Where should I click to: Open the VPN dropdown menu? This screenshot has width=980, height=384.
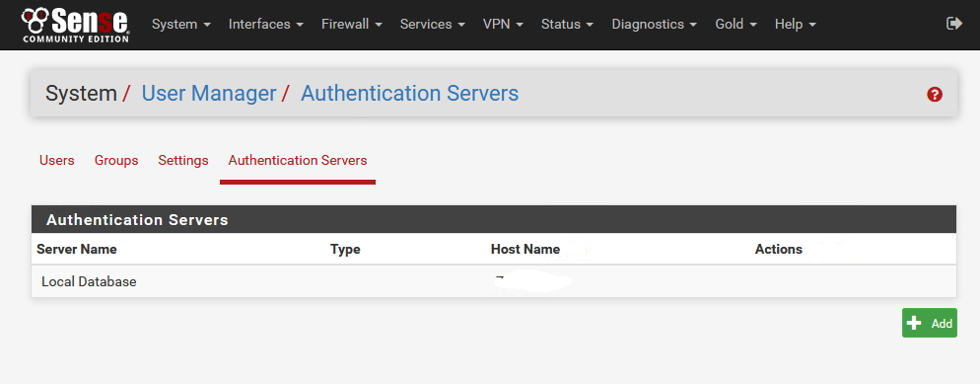503,25
